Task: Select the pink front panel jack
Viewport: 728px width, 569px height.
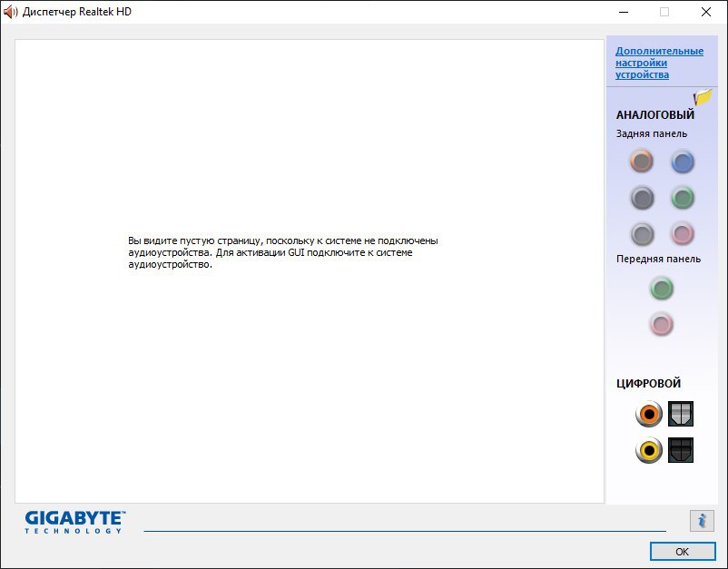Action: click(x=661, y=324)
